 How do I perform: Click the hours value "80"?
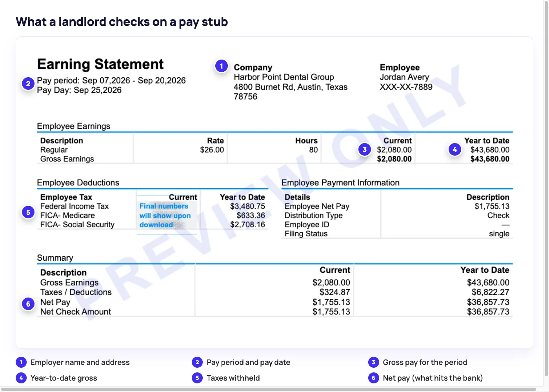313,150
